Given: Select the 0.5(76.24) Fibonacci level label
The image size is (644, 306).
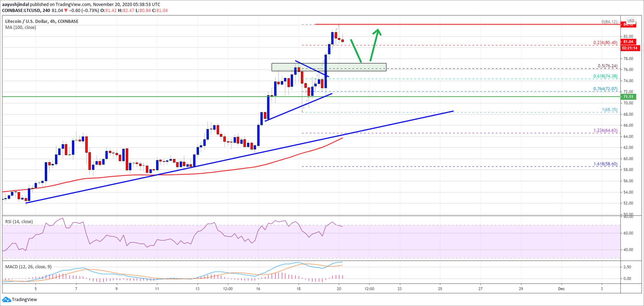Looking at the screenshot, I should coord(607,66).
